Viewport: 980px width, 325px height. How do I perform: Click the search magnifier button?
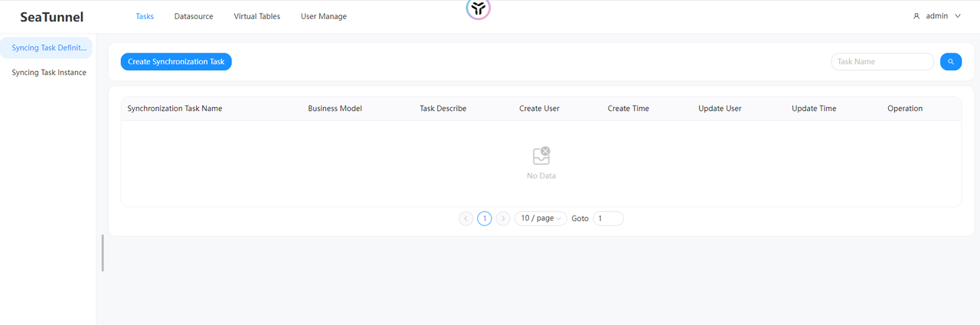point(951,62)
